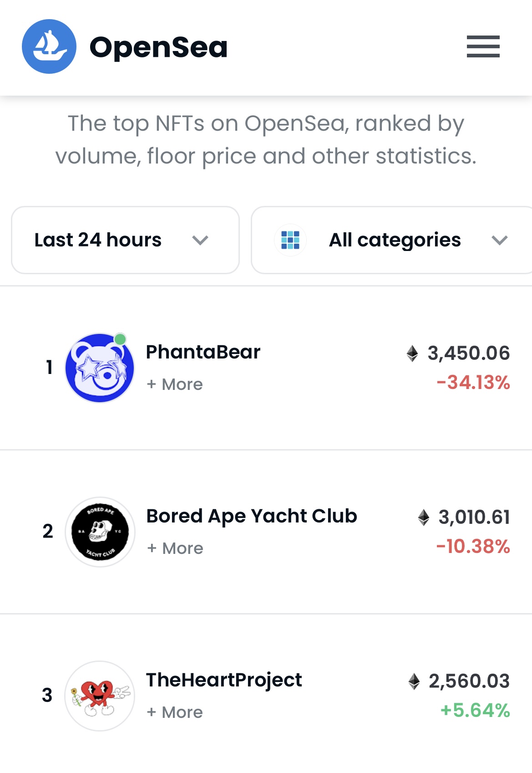The image size is (532, 773).
Task: Click the Ethereum icon beside 3,010.61
Action: coord(424,517)
